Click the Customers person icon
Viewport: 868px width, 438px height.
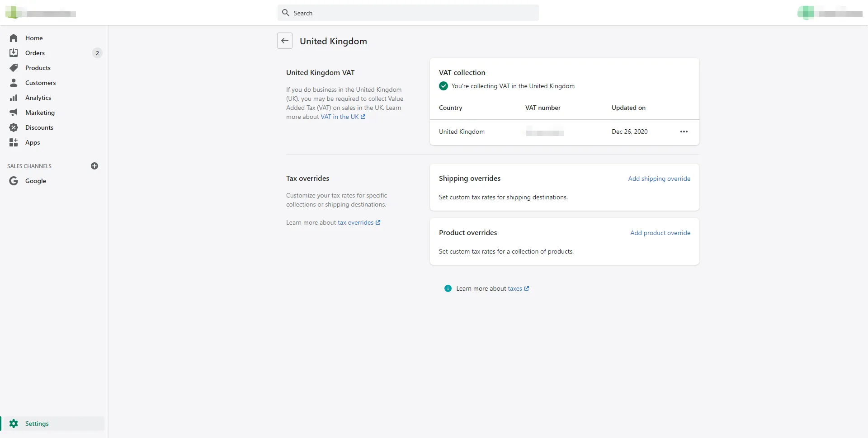14,83
